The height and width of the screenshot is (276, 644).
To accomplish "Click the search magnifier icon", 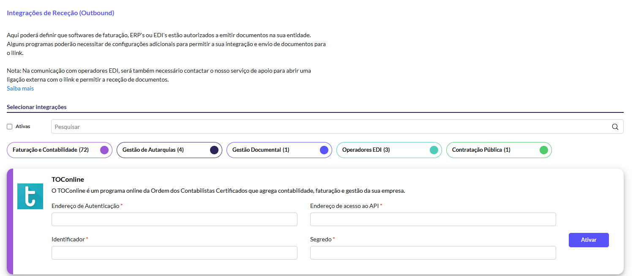I will pyautogui.click(x=615, y=126).
